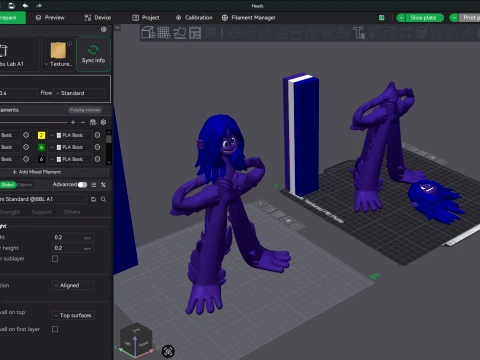This screenshot has height=360, width=480.
Task: Open PLA Basic dropdown for filament 4
Action: click(x=70, y=147)
